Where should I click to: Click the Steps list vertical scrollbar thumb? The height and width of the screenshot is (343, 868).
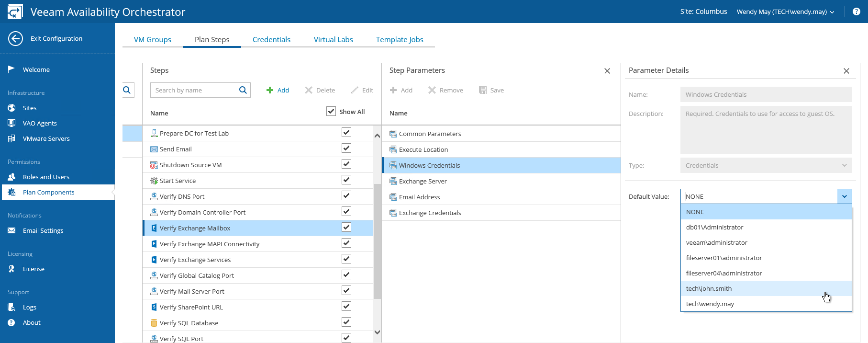click(377, 241)
